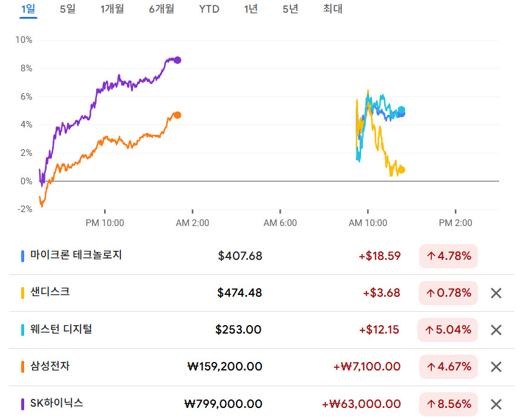
Task: Remove 샌디스크 with its X icon
Action: click(496, 293)
